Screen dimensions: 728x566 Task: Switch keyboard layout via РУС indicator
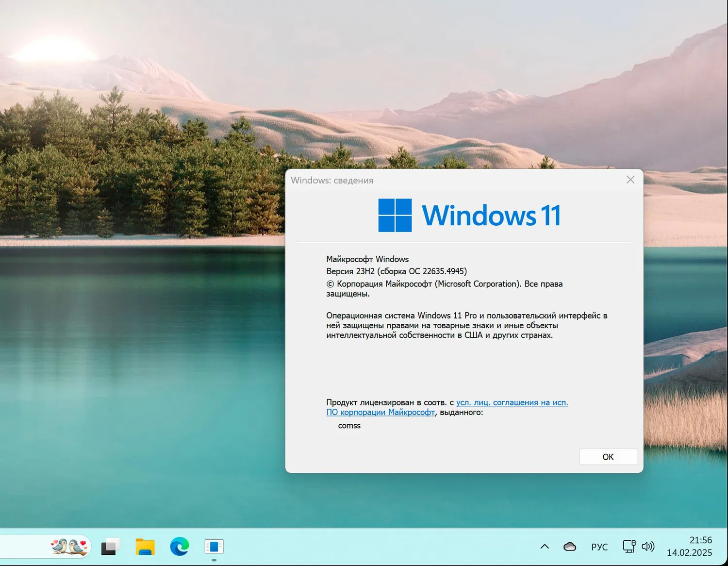click(x=599, y=546)
